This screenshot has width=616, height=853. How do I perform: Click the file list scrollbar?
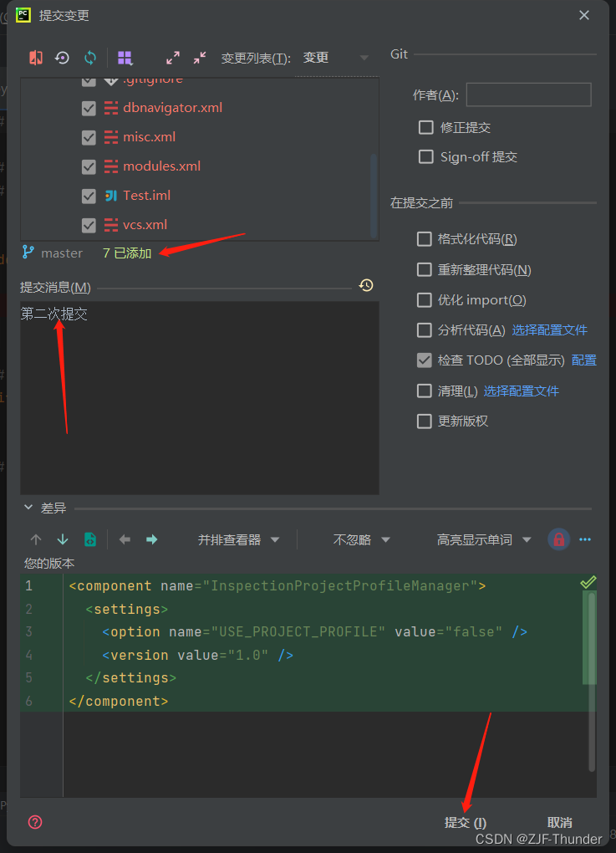(374, 194)
